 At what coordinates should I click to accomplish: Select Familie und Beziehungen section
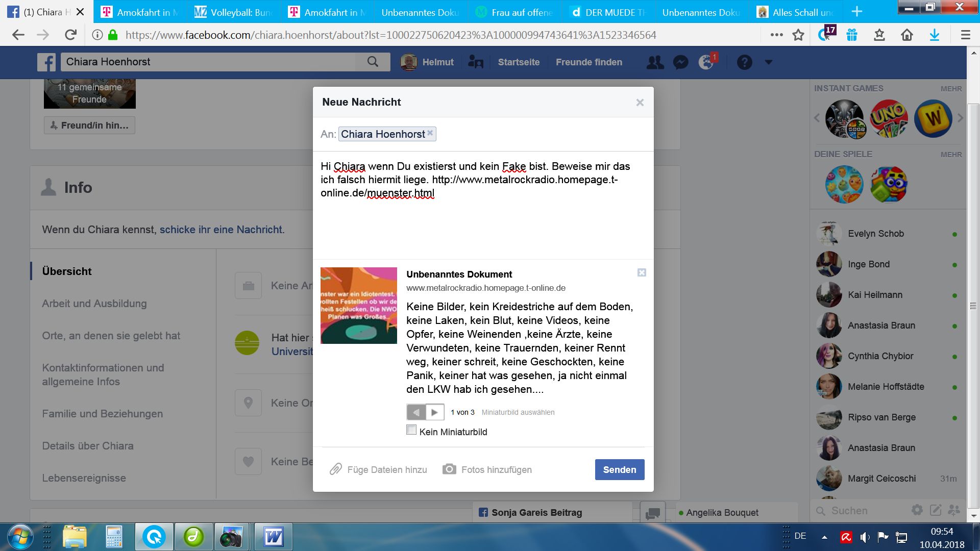pyautogui.click(x=103, y=414)
